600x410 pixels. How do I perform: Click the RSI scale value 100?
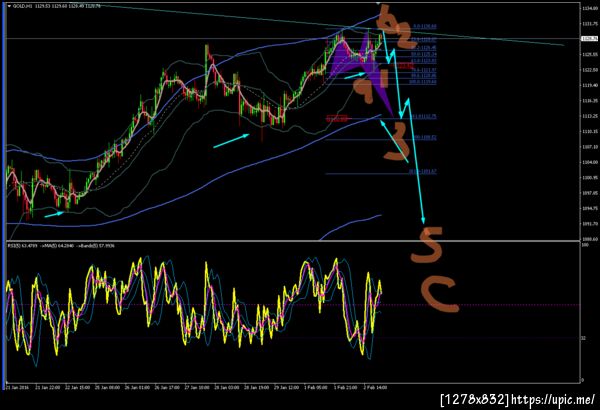[x=585, y=245]
